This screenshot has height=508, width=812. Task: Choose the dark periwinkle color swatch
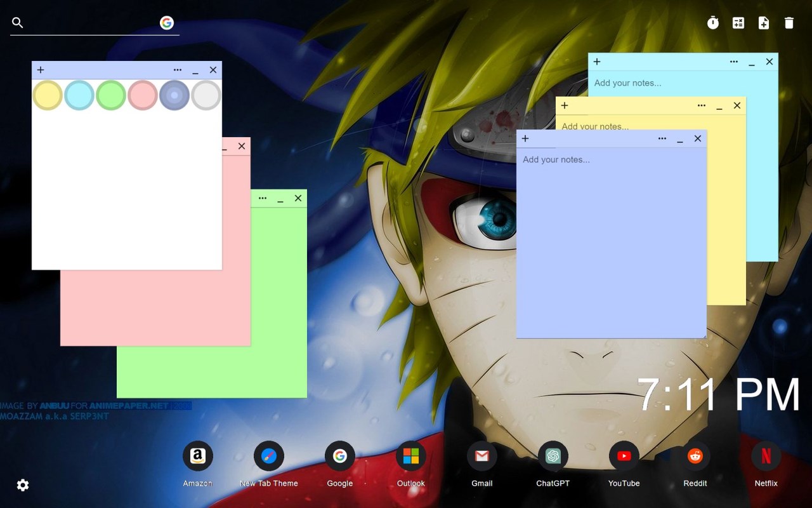(x=174, y=95)
